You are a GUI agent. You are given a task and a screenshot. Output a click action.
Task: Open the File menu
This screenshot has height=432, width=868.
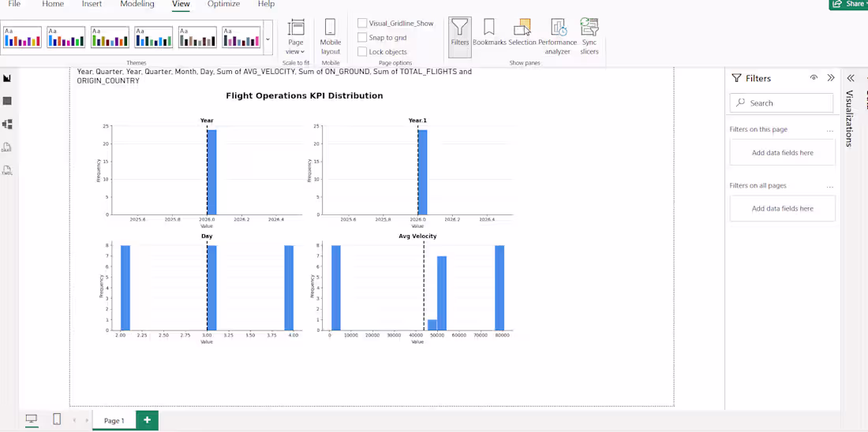14,4
